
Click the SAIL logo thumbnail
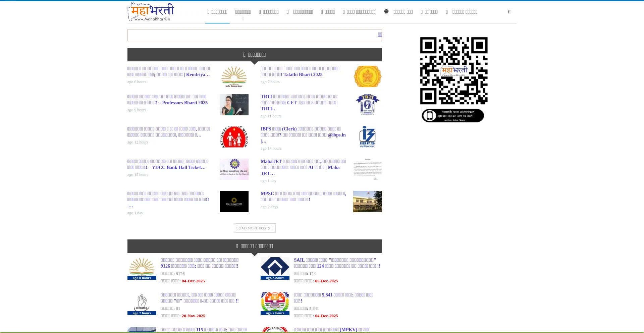pos(275,267)
